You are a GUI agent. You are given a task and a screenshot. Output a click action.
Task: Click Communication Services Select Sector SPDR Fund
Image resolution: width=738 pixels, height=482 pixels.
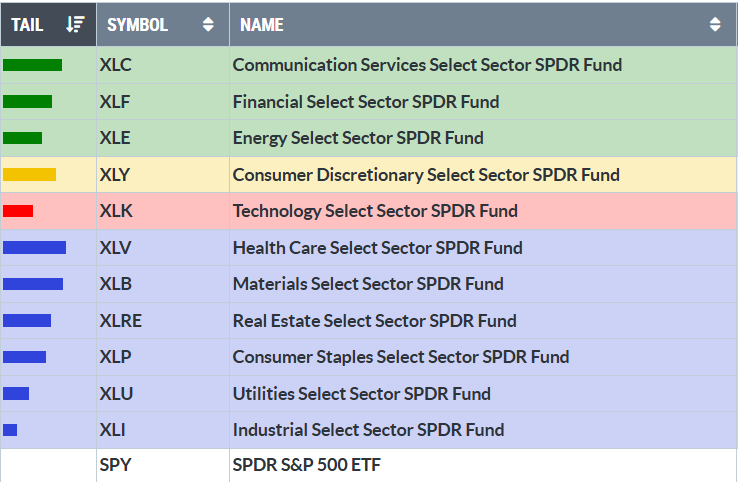click(427, 65)
